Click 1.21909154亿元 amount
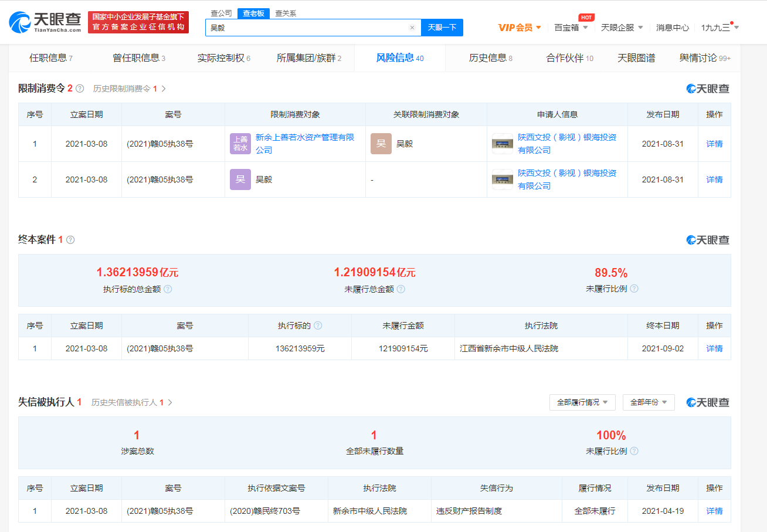The height and width of the screenshot is (532, 767). [x=374, y=272]
